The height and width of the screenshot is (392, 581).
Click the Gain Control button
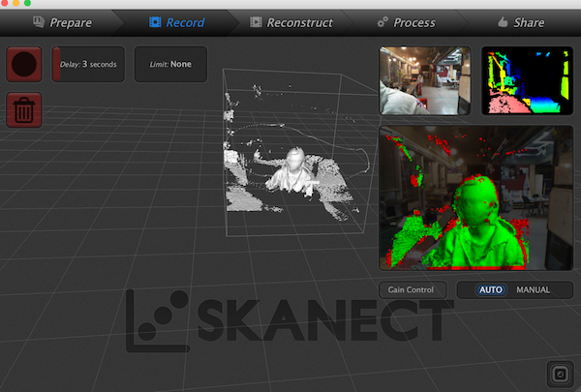point(413,289)
